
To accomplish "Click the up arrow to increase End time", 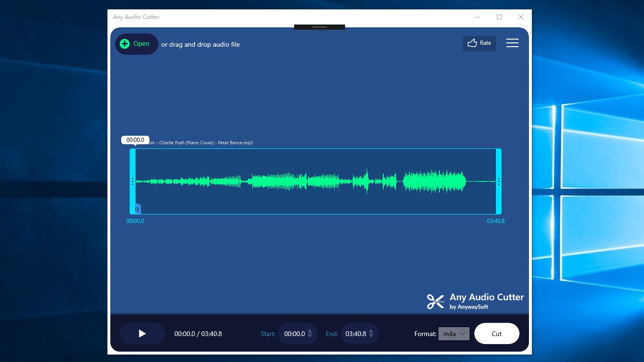I will click(371, 331).
